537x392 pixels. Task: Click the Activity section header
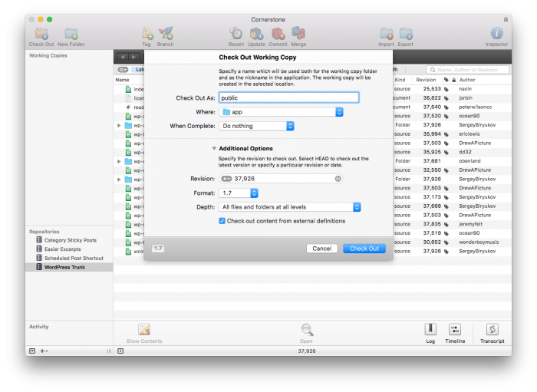pyautogui.click(x=38, y=327)
